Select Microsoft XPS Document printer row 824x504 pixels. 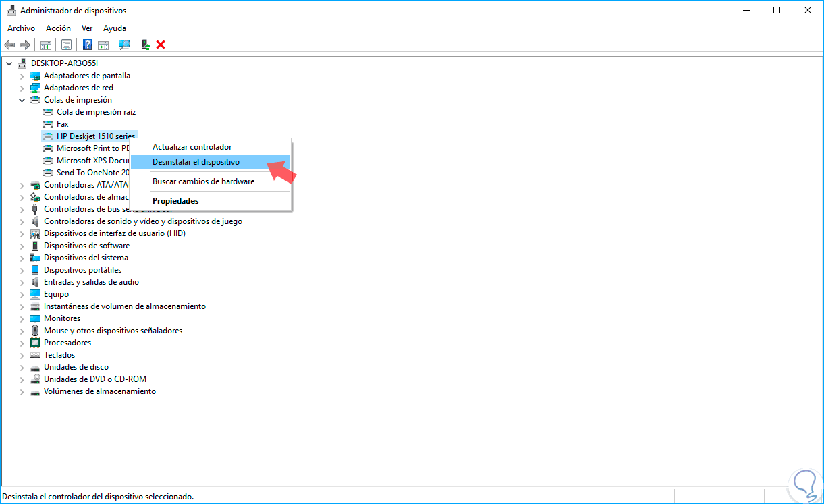[92, 161]
